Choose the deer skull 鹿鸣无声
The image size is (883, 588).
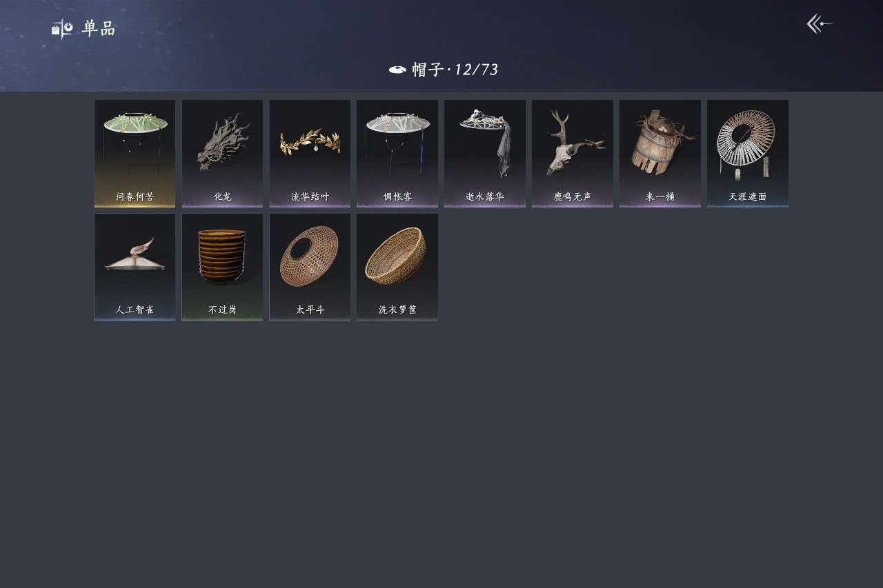tap(573, 153)
